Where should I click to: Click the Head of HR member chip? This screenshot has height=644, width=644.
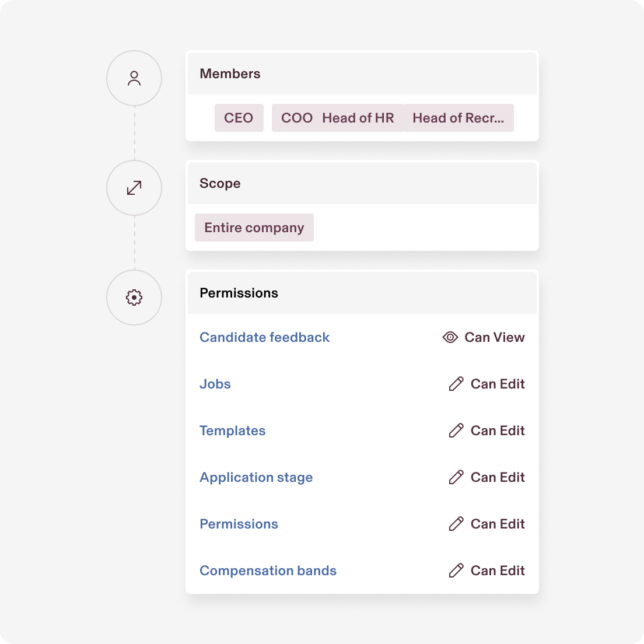click(x=358, y=117)
